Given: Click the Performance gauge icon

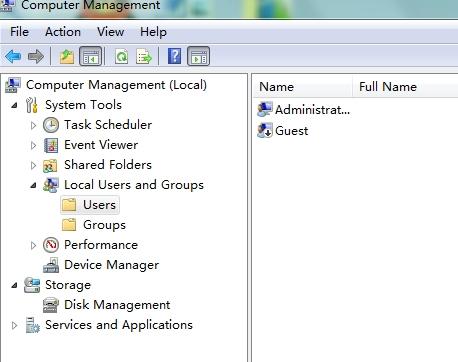Looking at the screenshot, I should (x=51, y=245).
